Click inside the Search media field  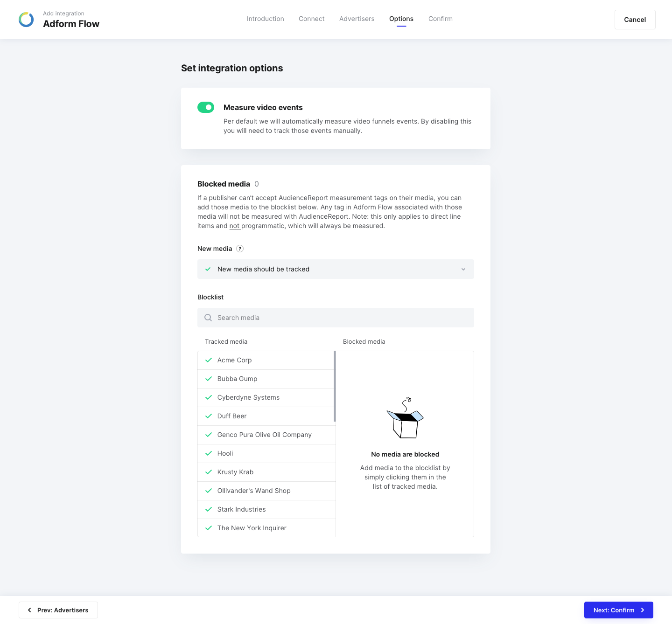[336, 318]
